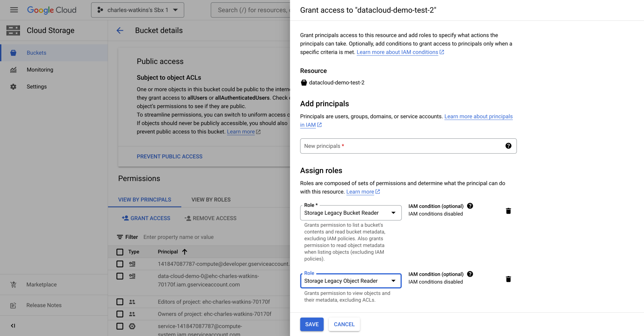Open the Monitoring section in Cloud Storage
The image size is (644, 336).
(40, 70)
